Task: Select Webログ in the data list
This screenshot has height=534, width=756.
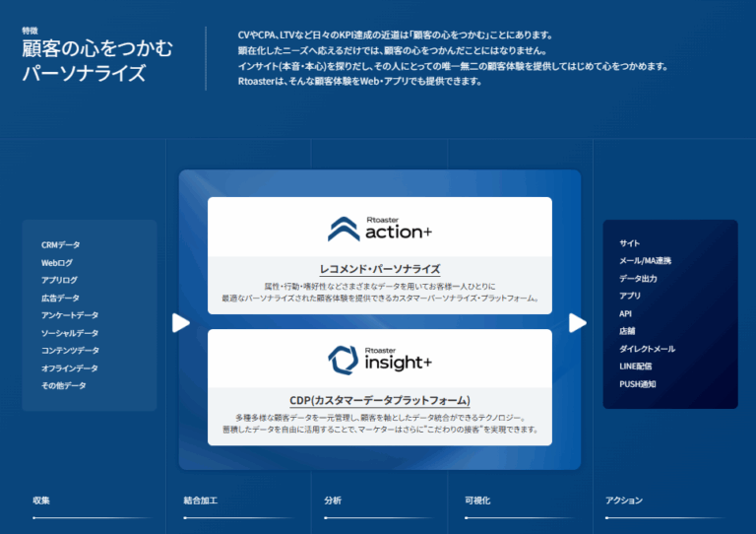Action: 57,263
